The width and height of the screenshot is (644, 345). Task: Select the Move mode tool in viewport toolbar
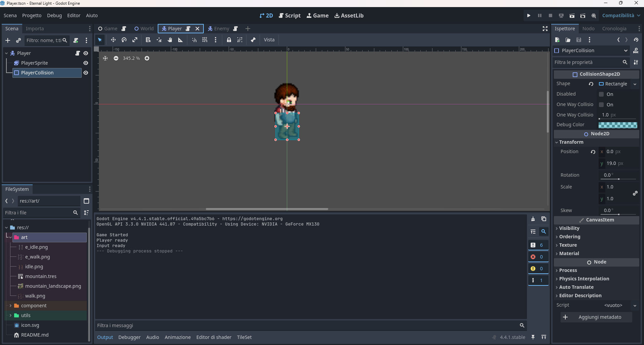(113, 40)
